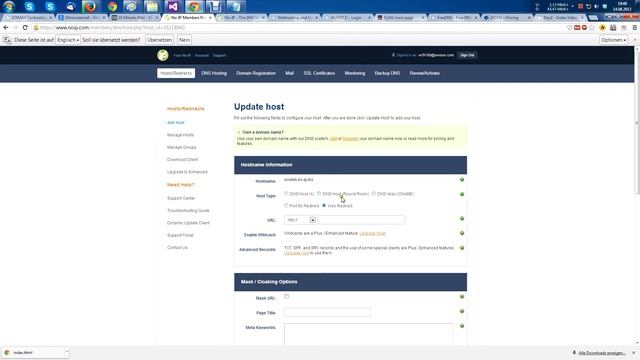Open Troubleshooting Guide sidebar link

point(188,210)
